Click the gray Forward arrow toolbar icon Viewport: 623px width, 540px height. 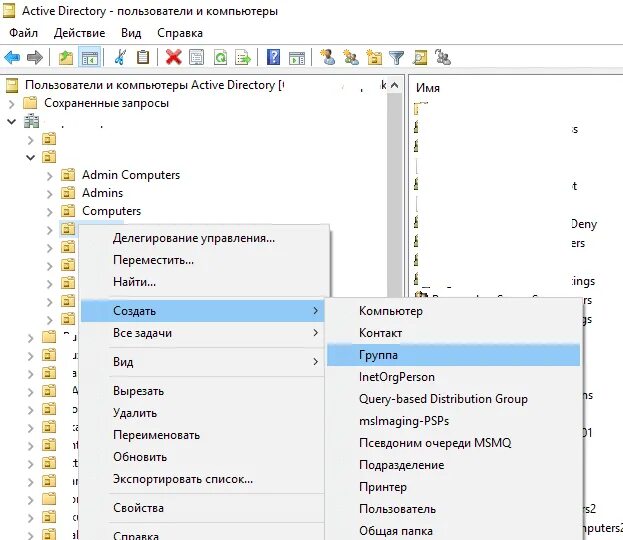35,58
